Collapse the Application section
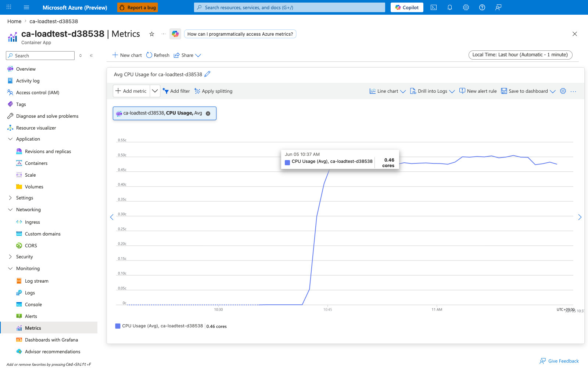 click(10, 139)
